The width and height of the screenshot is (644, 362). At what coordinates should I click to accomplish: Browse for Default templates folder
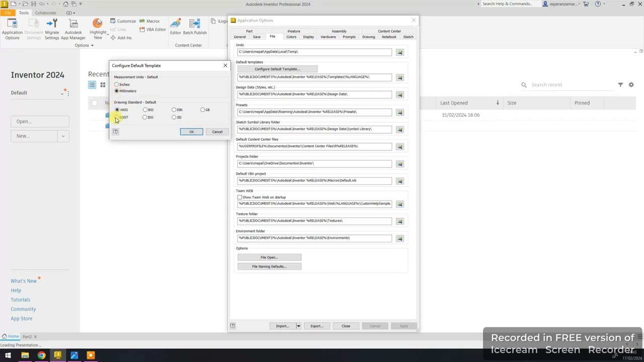coord(399,77)
